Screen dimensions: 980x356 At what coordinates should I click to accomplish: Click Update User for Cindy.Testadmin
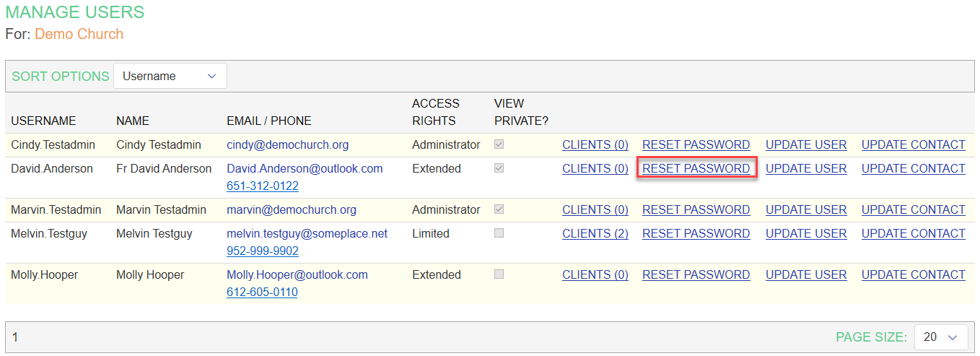806,144
